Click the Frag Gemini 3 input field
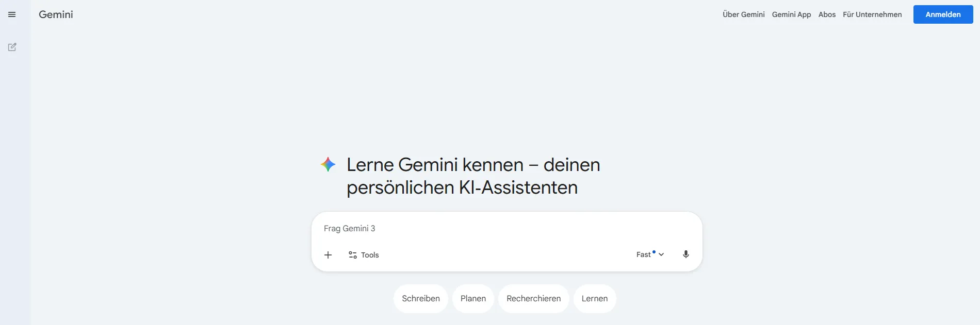This screenshot has height=325, width=980. [x=464, y=228]
